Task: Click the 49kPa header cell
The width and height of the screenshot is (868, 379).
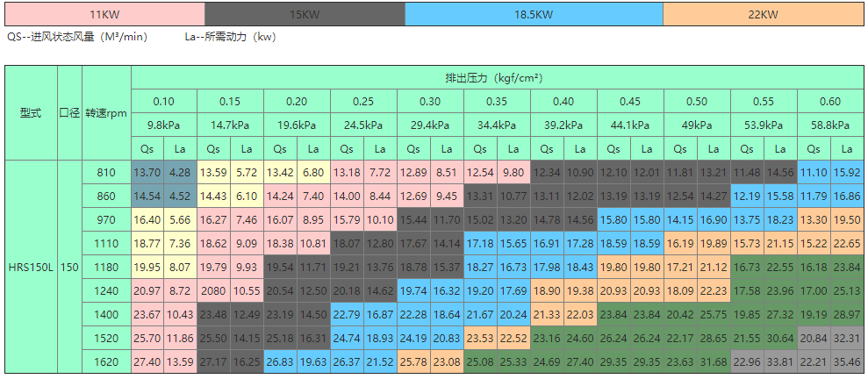Action: pyautogui.click(x=696, y=125)
